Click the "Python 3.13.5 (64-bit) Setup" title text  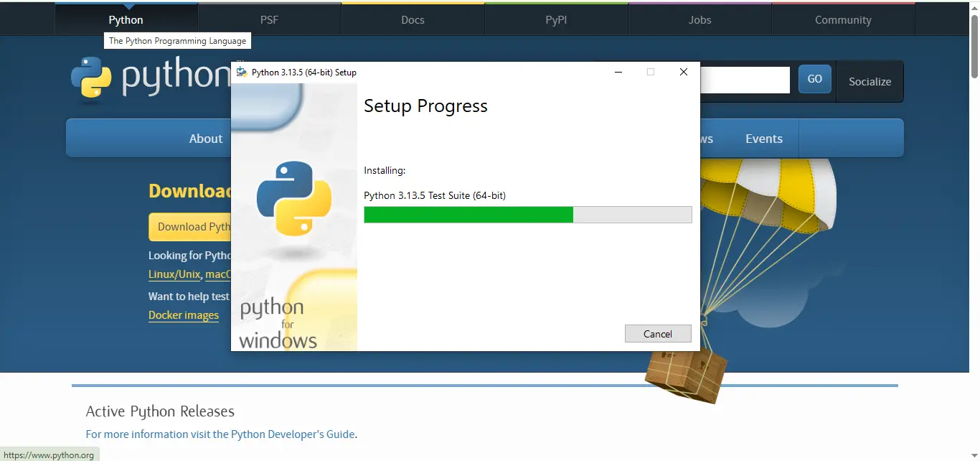click(x=304, y=73)
